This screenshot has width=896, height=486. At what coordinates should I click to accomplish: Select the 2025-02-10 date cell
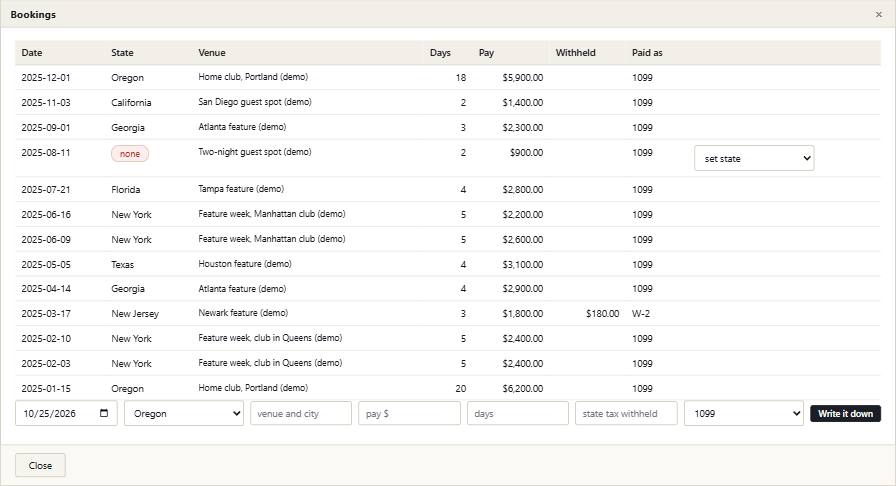(x=46, y=338)
